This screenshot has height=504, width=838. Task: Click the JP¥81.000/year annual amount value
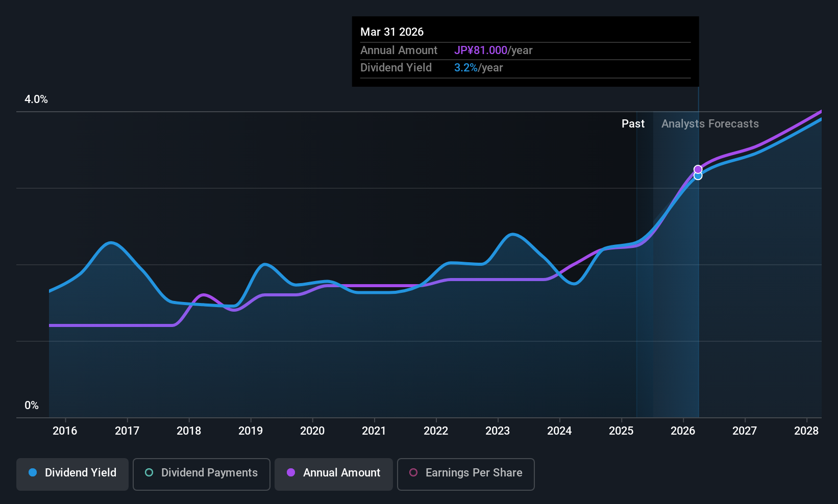pyautogui.click(x=493, y=51)
